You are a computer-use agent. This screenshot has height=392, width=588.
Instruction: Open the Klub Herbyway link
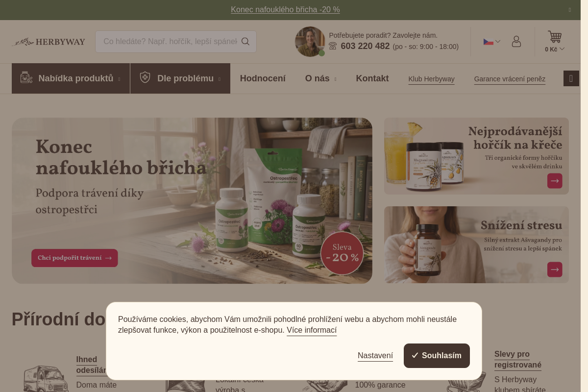431,79
